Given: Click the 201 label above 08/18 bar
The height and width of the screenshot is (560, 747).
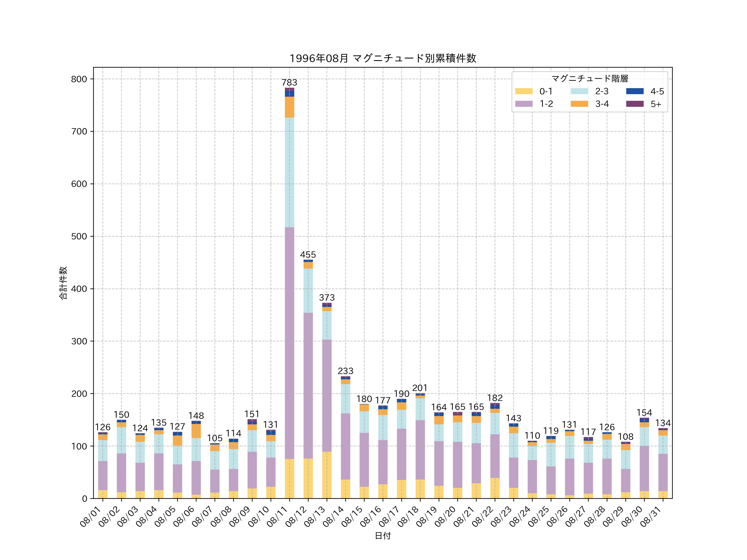Looking at the screenshot, I should (x=420, y=388).
